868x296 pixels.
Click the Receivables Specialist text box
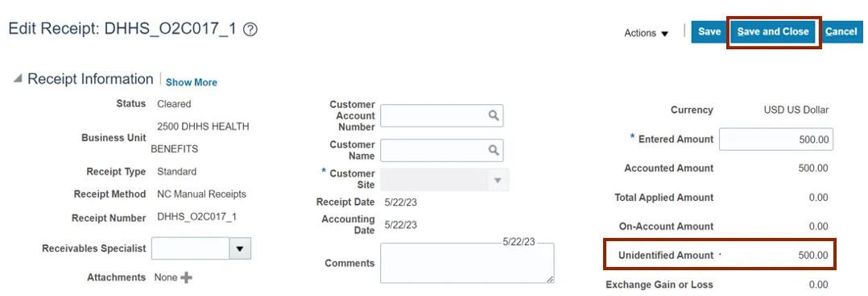point(190,248)
